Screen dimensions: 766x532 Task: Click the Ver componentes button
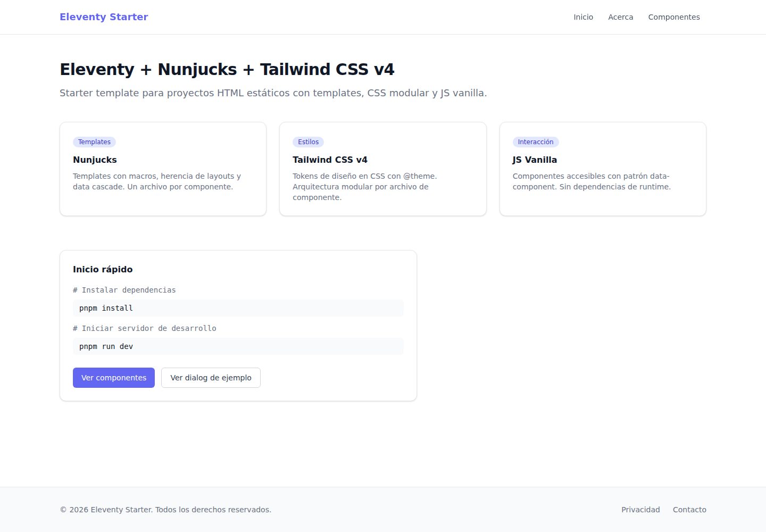point(114,378)
